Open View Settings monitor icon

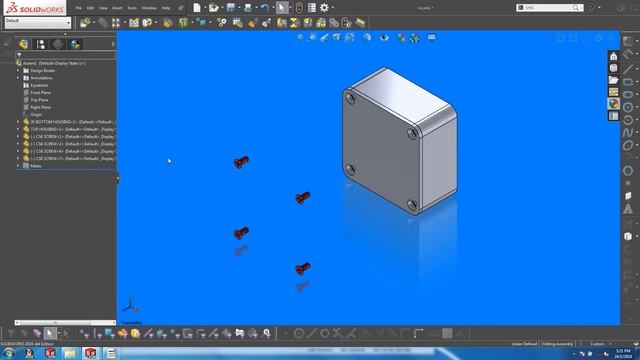[x=431, y=38]
